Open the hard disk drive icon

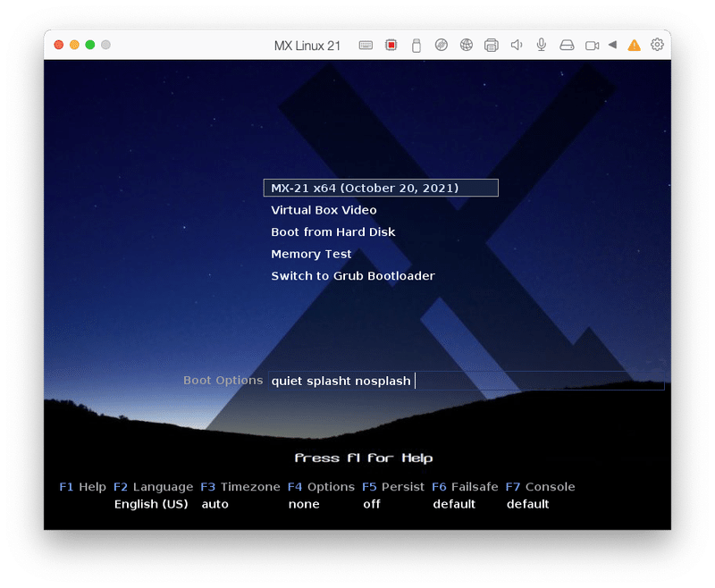pos(567,45)
